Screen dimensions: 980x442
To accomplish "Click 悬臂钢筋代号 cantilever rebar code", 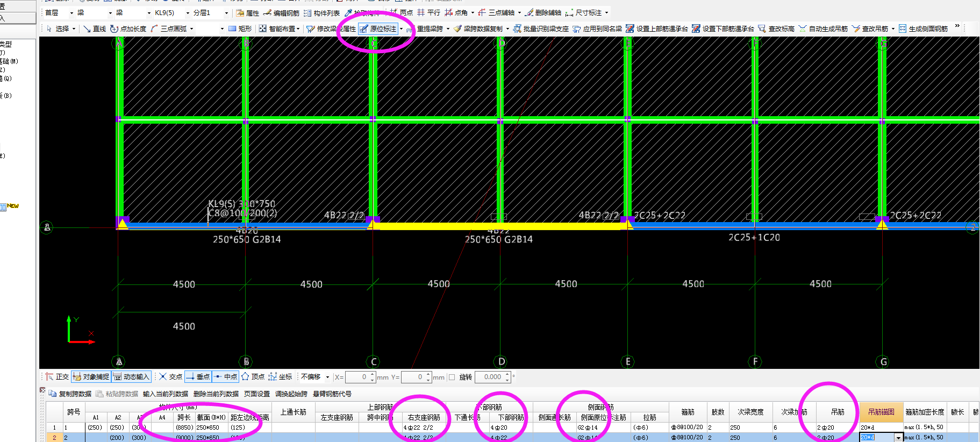I will (332, 394).
